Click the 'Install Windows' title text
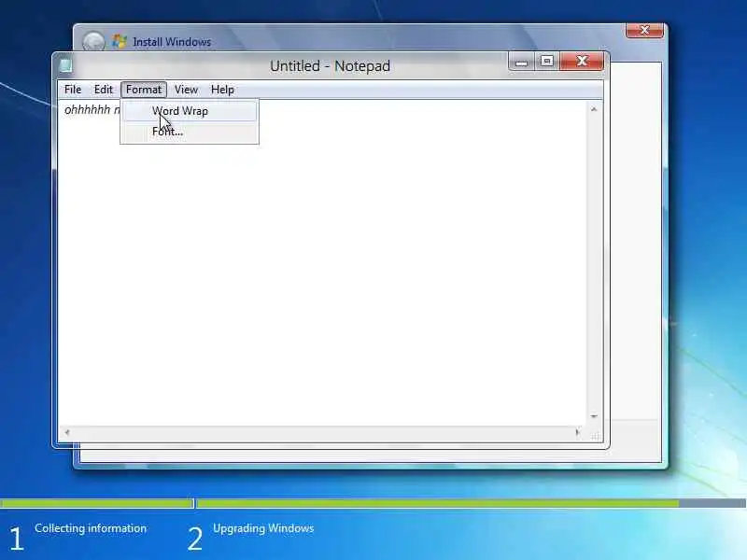 pyautogui.click(x=172, y=42)
